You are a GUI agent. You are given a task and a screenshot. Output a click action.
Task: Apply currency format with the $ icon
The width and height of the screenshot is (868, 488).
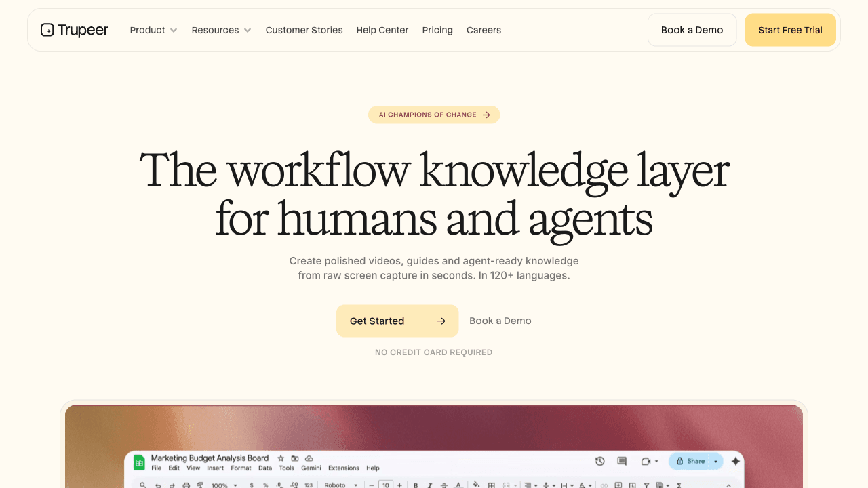pos(252,485)
